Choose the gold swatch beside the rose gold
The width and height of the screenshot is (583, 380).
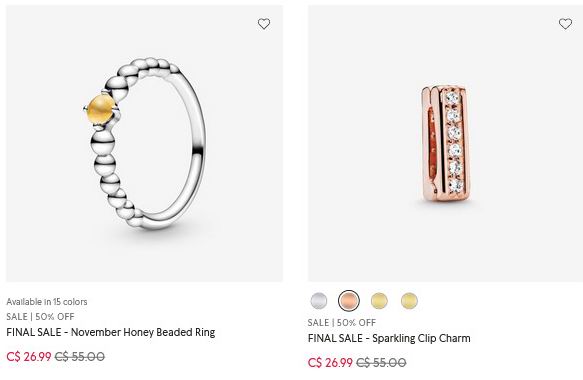(379, 301)
